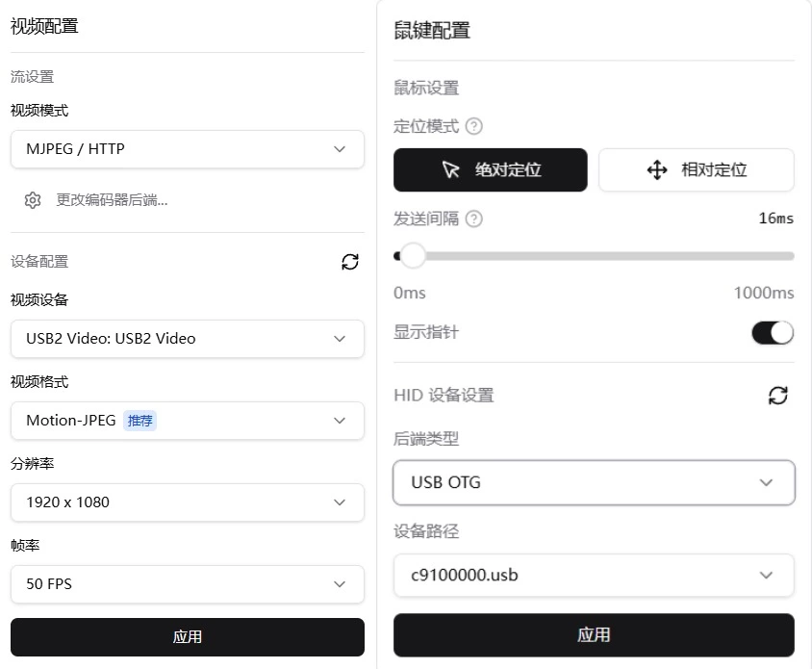
Task: Open the 后端类型 USB OTG dropdown
Action: click(x=594, y=482)
